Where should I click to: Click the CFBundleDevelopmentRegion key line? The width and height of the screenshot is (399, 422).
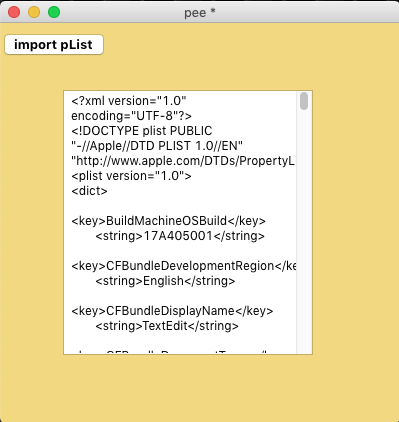click(183, 266)
